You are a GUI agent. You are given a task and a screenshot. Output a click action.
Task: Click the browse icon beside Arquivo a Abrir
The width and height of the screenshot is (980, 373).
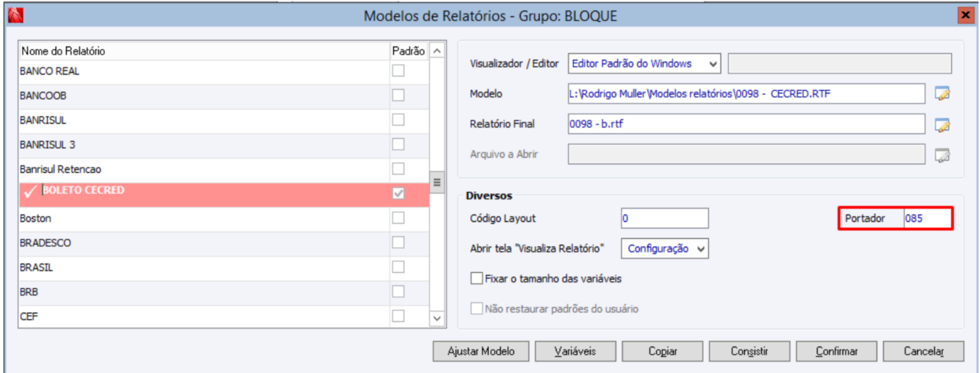943,155
